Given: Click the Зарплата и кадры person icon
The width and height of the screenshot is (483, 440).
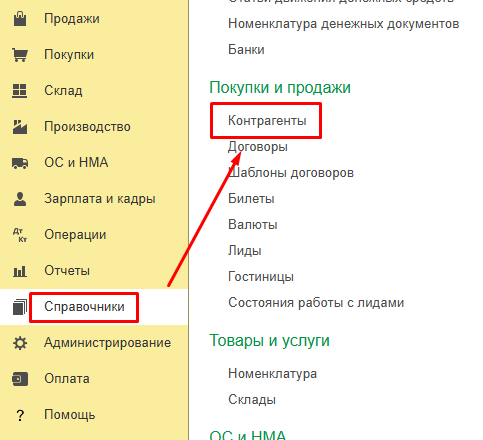Looking at the screenshot, I should [x=20, y=199].
